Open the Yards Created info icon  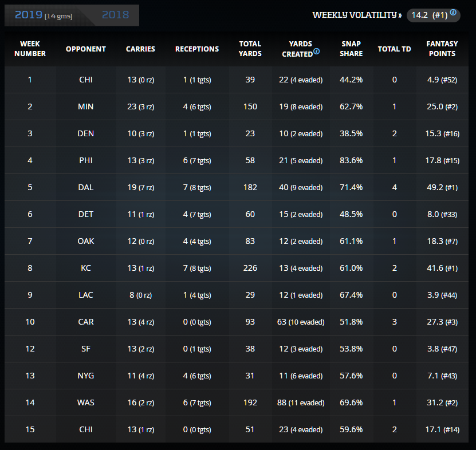pos(316,52)
